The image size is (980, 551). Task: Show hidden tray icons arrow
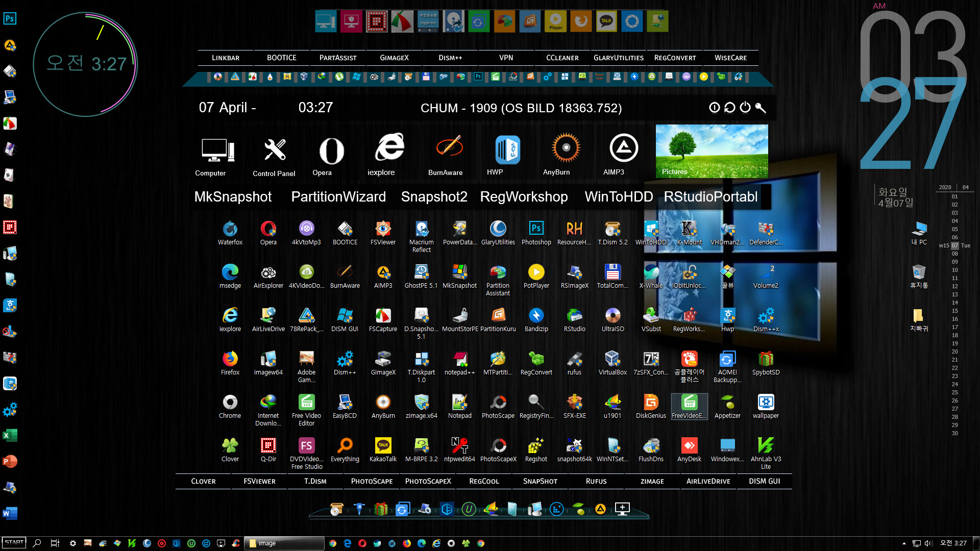(x=904, y=543)
